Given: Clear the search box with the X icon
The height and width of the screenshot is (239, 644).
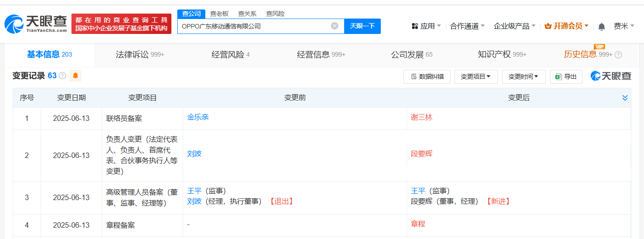Looking at the screenshot, I should (335, 26).
